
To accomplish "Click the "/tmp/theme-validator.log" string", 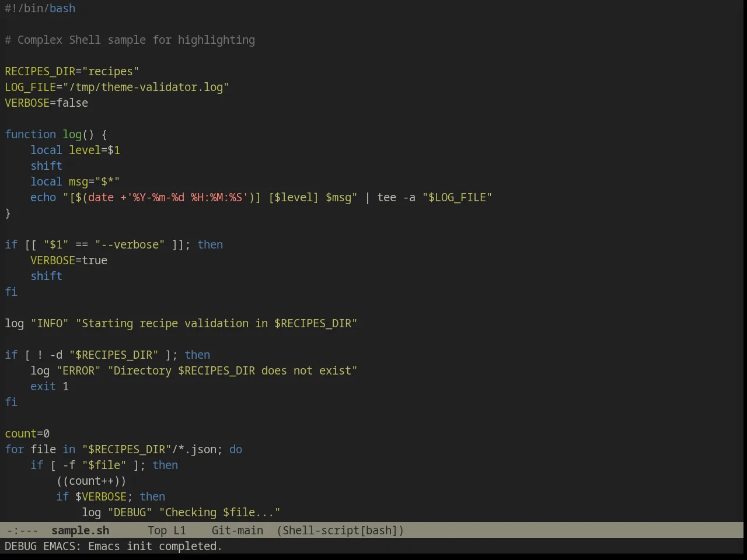I will pyautogui.click(x=146, y=87).
